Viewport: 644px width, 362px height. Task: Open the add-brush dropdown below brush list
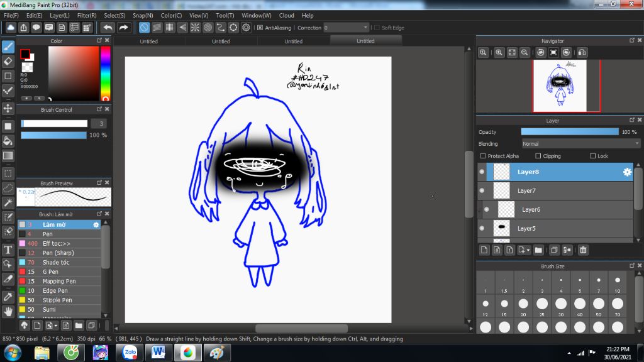pyautogui.click(x=56, y=326)
